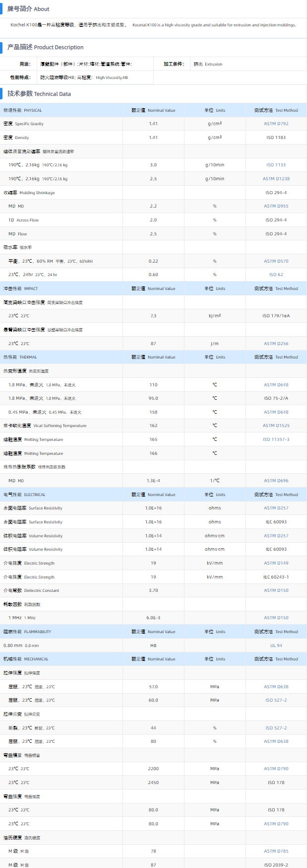
Task: Click the ISO 62 test method link
Action: point(276,275)
